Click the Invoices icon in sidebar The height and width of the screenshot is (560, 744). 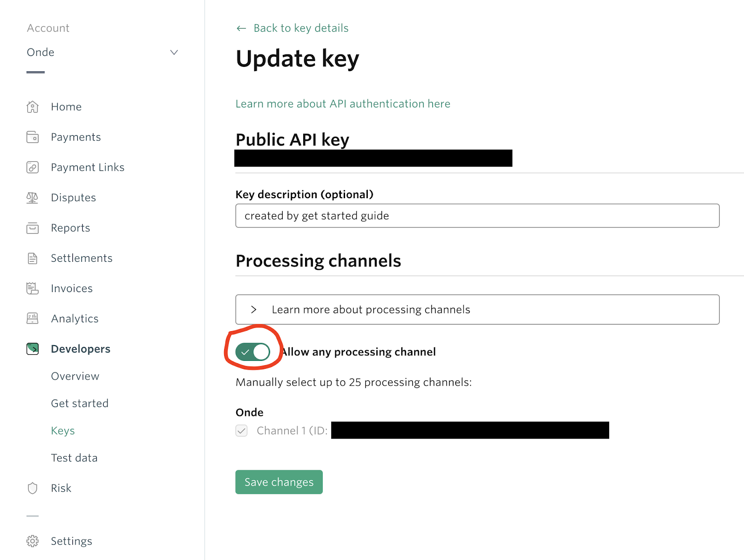33,288
